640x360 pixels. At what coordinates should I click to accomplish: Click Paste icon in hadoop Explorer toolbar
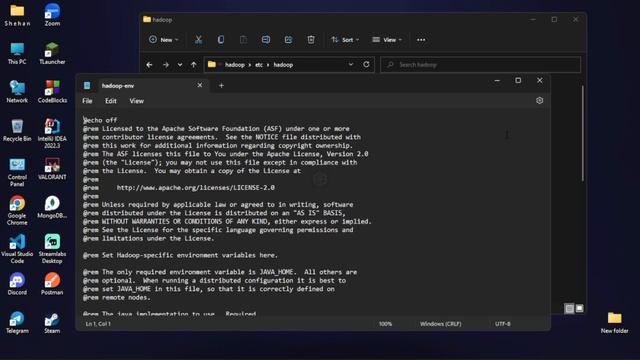[x=243, y=40]
